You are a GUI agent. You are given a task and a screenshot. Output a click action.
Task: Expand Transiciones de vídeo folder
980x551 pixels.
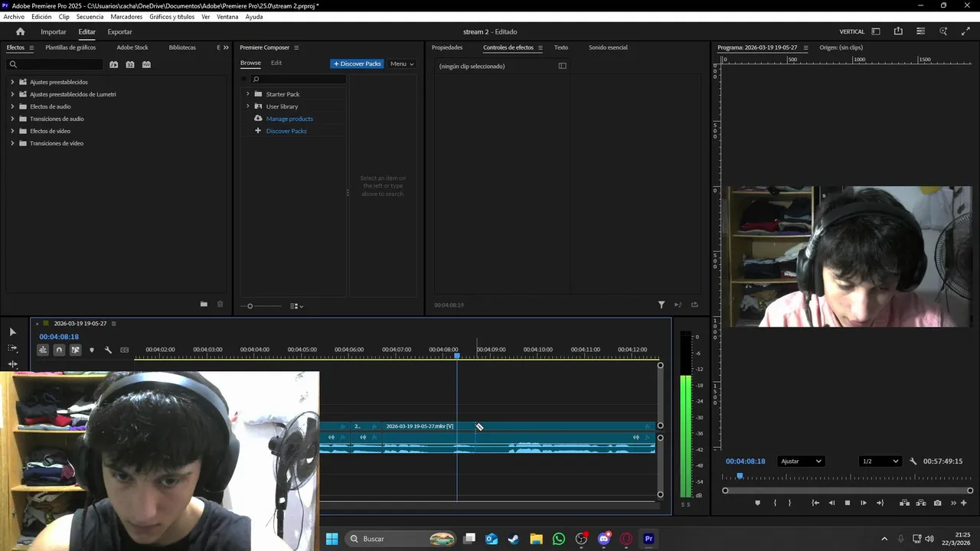(x=12, y=143)
